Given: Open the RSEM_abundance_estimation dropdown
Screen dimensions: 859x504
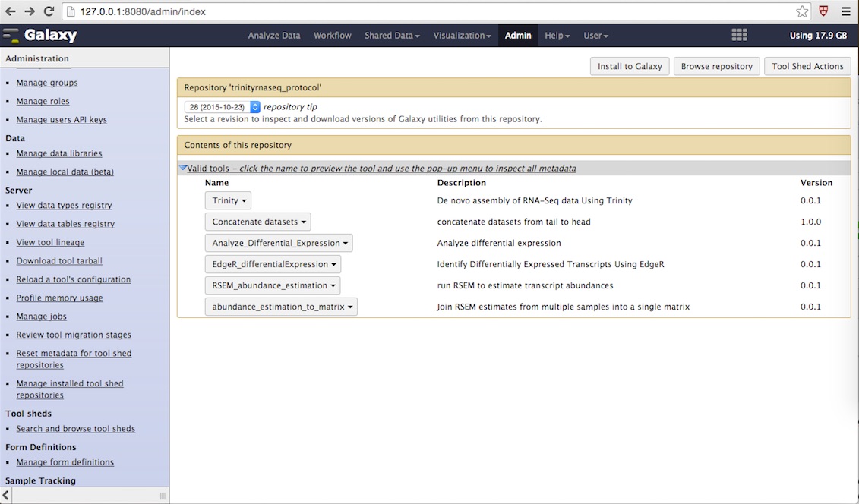Looking at the screenshot, I should (x=272, y=285).
